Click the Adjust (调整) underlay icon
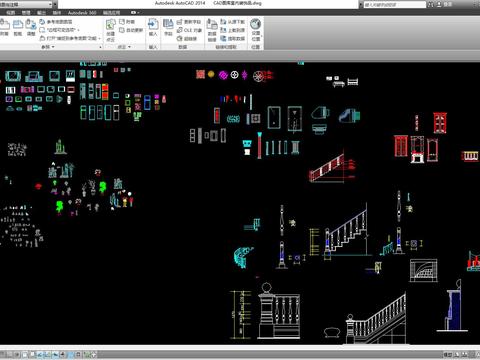The height and width of the screenshot is (360, 480). coord(31,27)
